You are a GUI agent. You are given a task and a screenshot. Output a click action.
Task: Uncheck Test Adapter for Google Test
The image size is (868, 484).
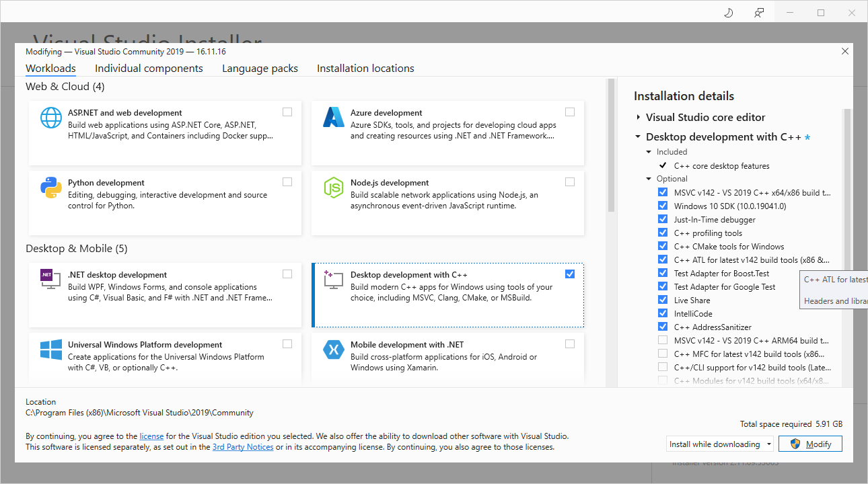[663, 286]
